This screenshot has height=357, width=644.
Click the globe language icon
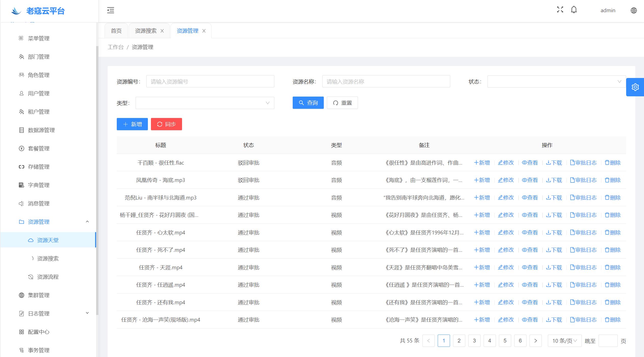(x=634, y=10)
